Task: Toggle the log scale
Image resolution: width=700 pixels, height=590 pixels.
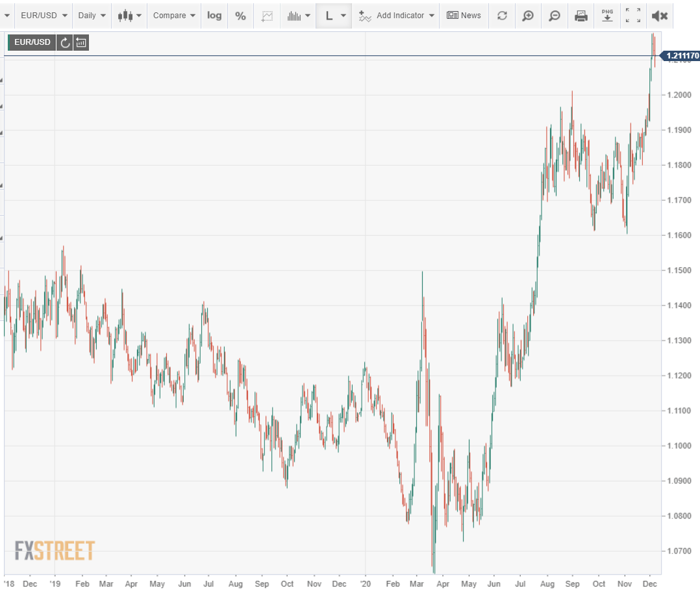Action: click(x=214, y=16)
